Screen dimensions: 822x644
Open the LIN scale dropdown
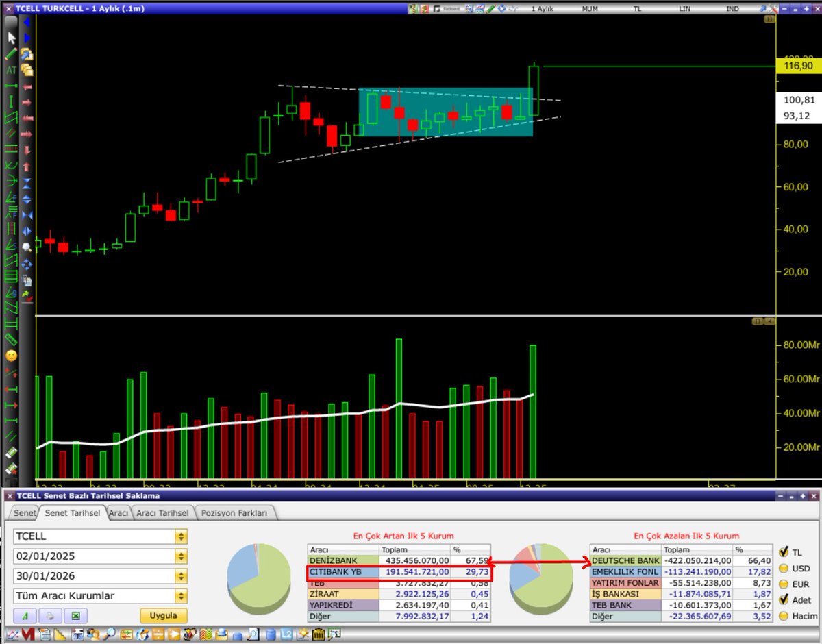tap(686, 9)
